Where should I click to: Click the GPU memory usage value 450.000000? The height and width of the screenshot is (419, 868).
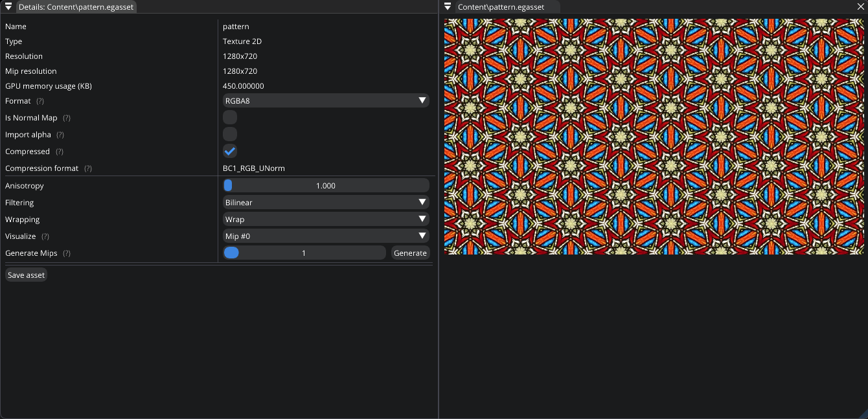(x=244, y=86)
